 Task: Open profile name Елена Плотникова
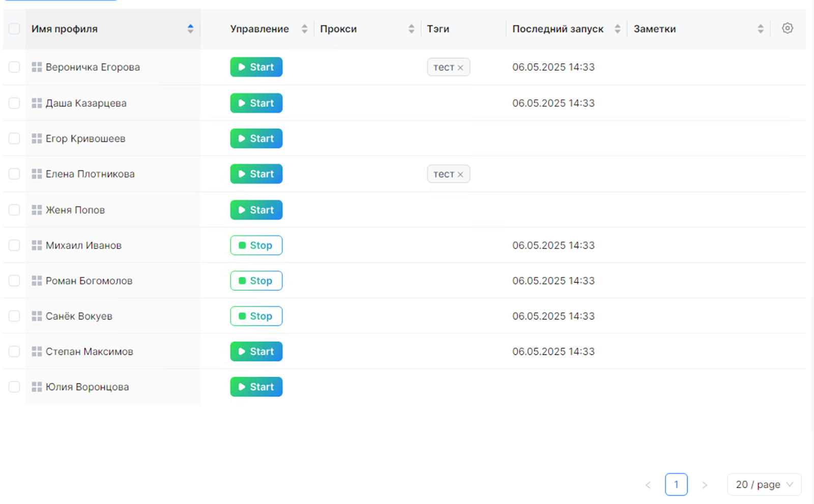(90, 174)
